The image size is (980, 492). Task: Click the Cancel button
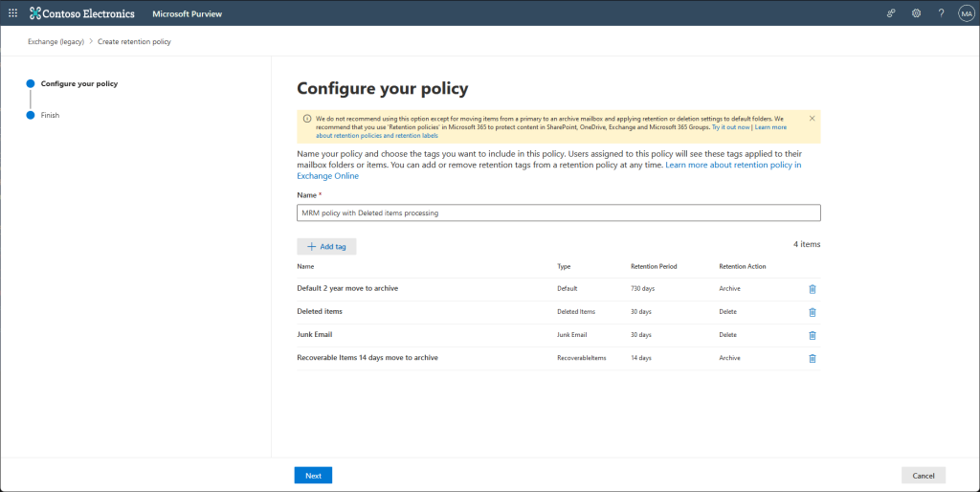(924, 475)
